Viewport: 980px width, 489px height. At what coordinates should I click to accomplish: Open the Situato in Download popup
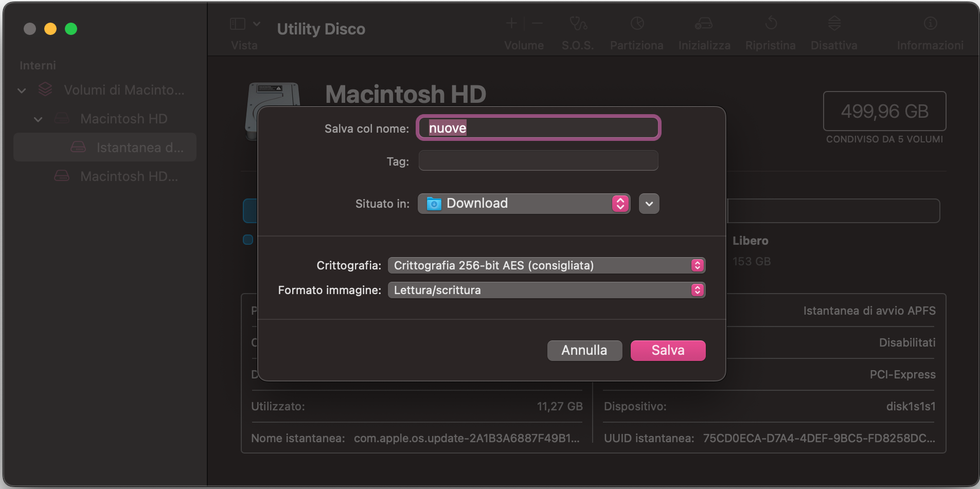[x=524, y=204]
